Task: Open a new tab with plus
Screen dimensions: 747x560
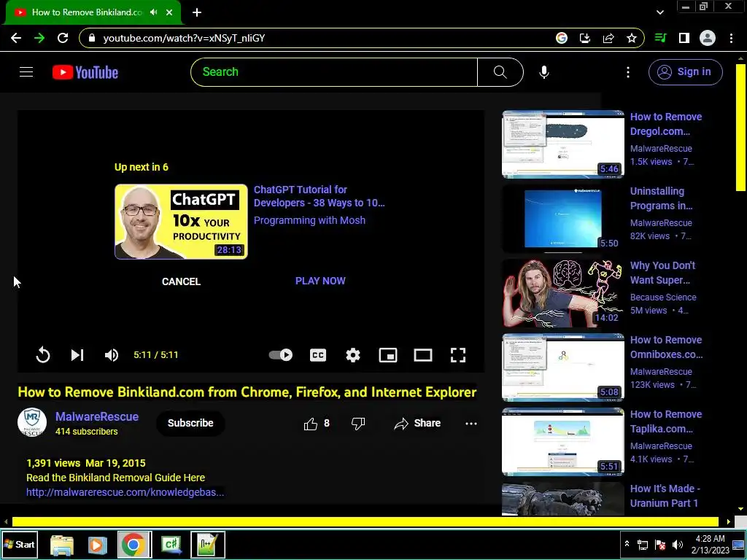Action: point(197,12)
